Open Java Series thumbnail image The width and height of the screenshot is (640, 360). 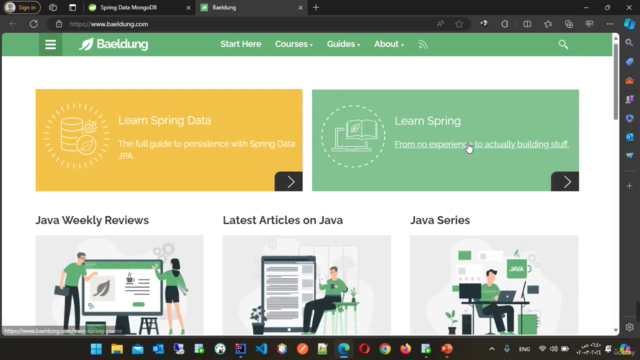click(494, 285)
